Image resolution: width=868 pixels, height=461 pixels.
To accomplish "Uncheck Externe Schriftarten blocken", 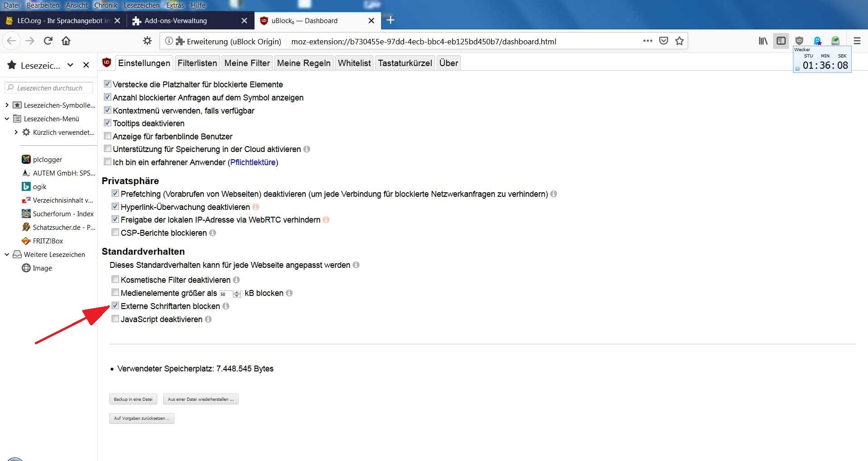I will coord(115,305).
